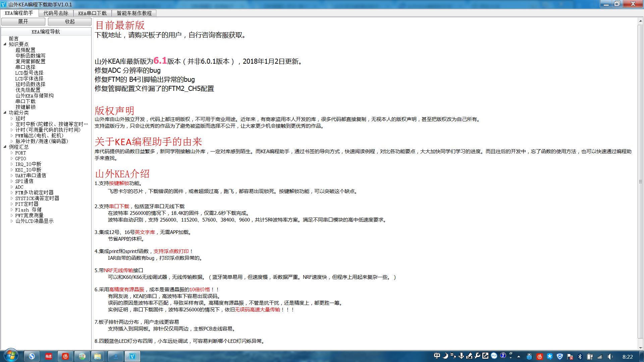Expand the GPIO tree node arrow

point(12,158)
